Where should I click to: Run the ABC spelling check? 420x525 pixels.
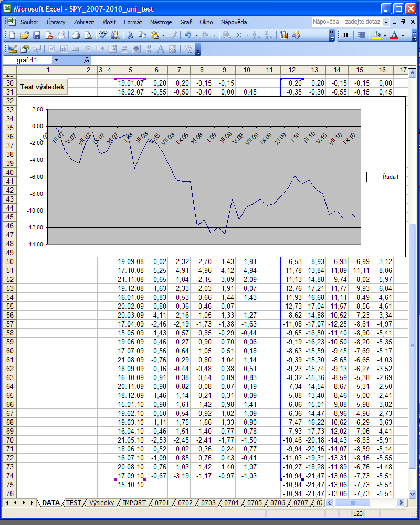(103, 35)
